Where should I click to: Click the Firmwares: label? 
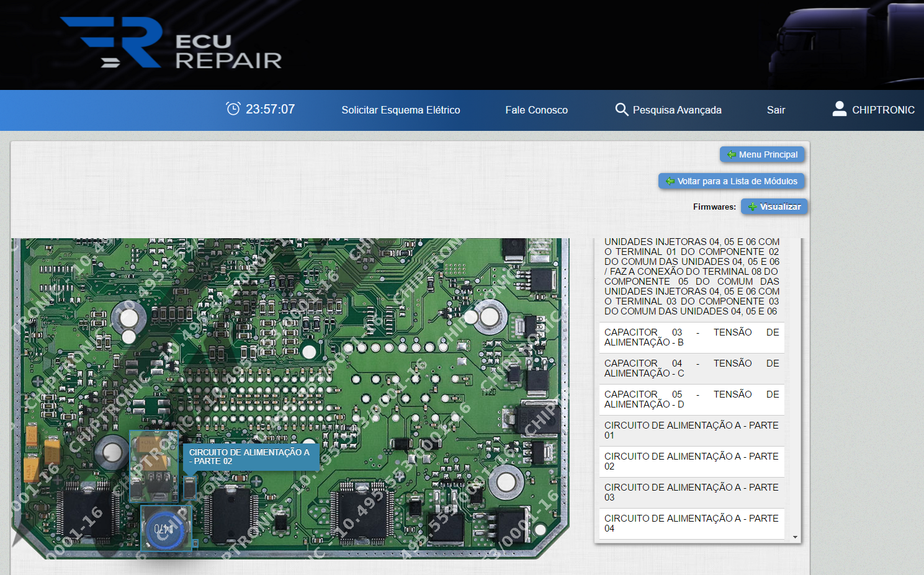pos(715,207)
